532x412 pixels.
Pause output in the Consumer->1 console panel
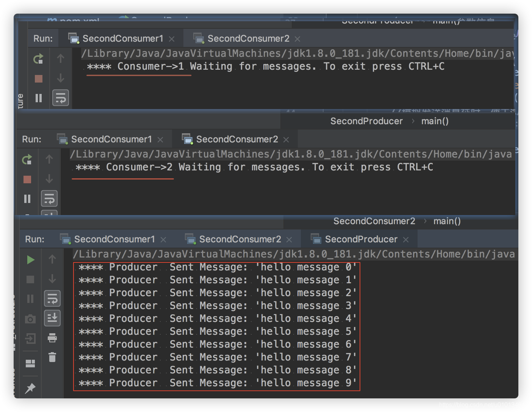pyautogui.click(x=38, y=98)
